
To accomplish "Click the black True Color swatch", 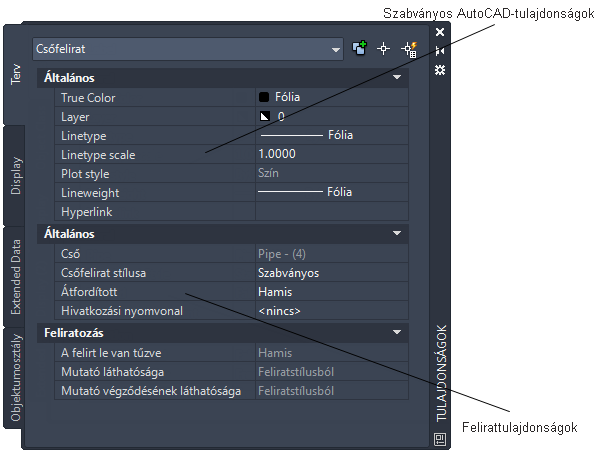I will pyautogui.click(x=264, y=97).
